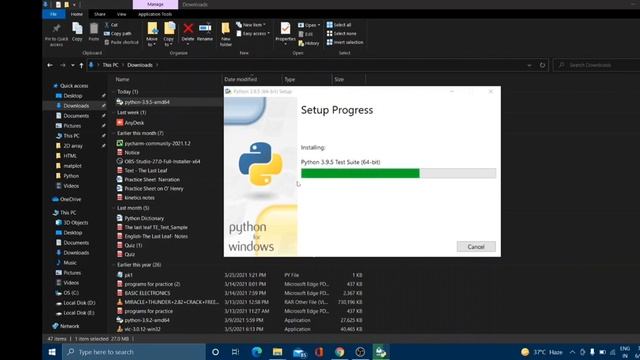Open file Properties from ribbon
Image resolution: width=640 pixels, height=360 pixels.
coord(285,32)
